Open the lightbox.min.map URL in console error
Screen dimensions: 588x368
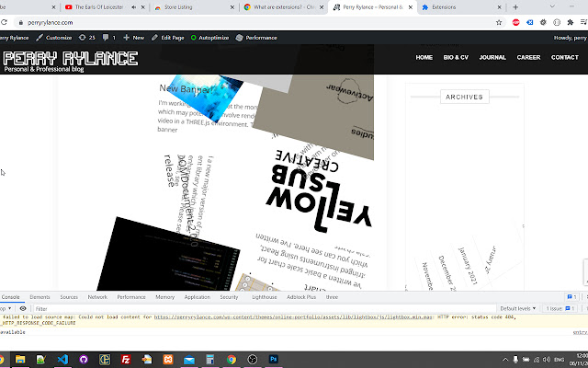(x=293, y=316)
